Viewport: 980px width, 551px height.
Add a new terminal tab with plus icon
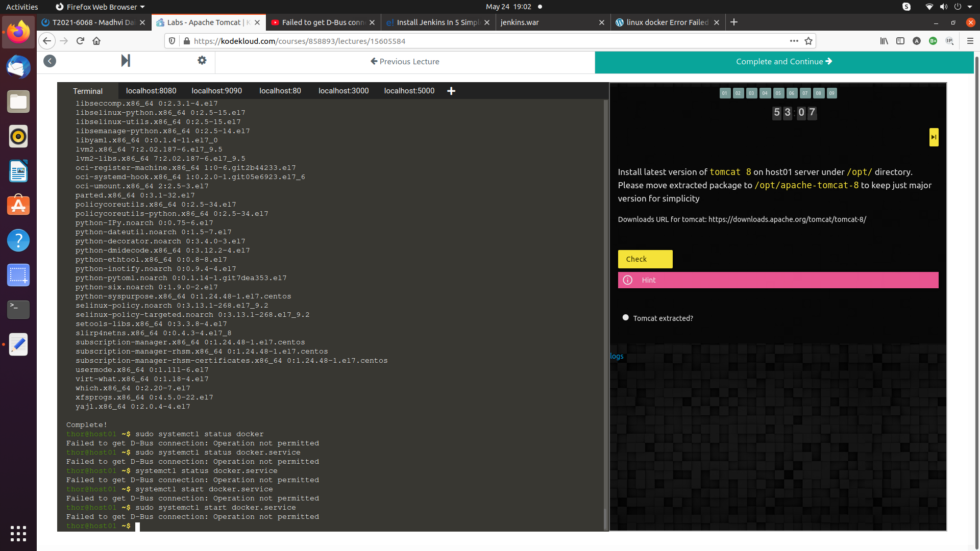[451, 91]
